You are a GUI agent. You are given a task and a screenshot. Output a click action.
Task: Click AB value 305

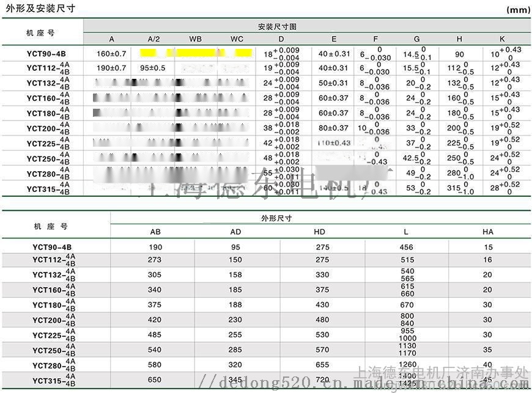click(154, 274)
